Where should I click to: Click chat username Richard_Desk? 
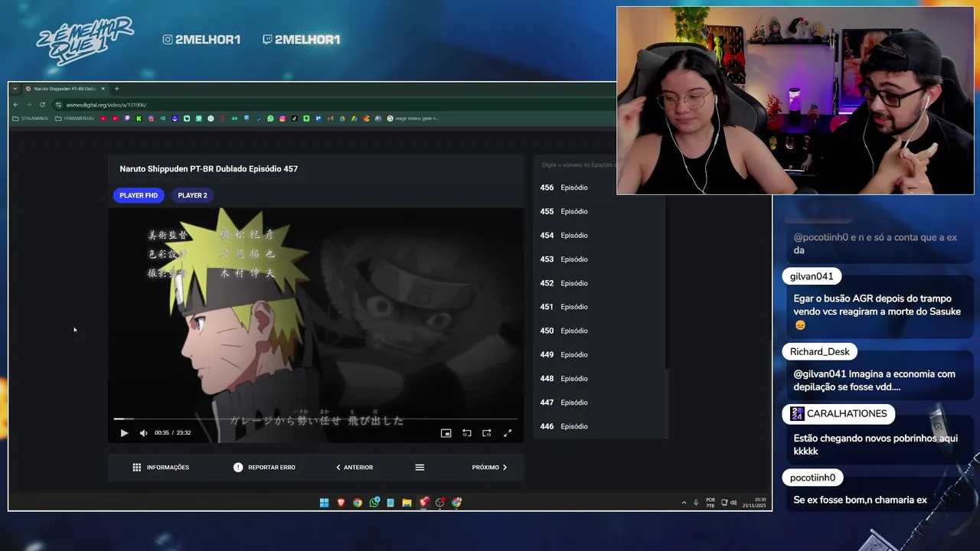[x=819, y=352]
